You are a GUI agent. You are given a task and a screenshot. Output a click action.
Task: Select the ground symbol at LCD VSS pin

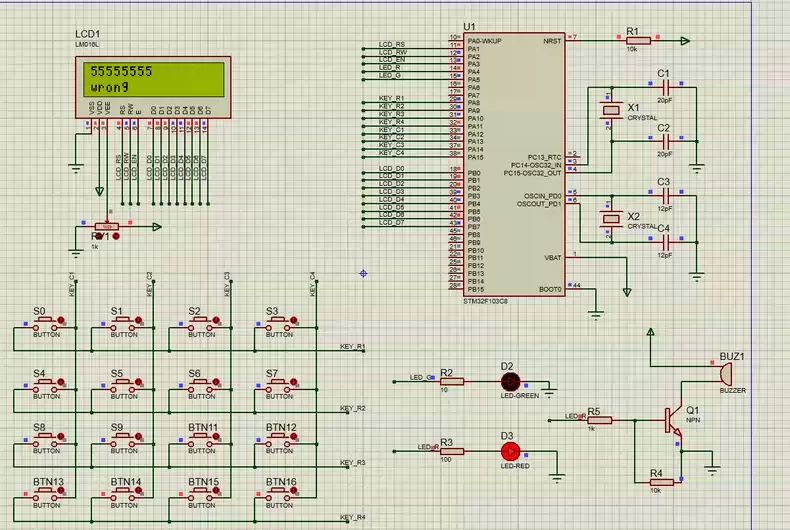click(76, 168)
